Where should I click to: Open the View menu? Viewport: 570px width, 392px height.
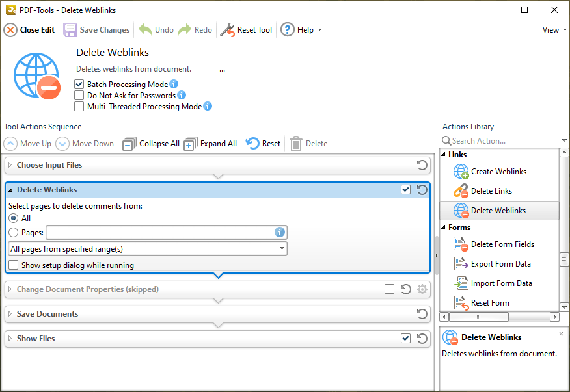[554, 30]
